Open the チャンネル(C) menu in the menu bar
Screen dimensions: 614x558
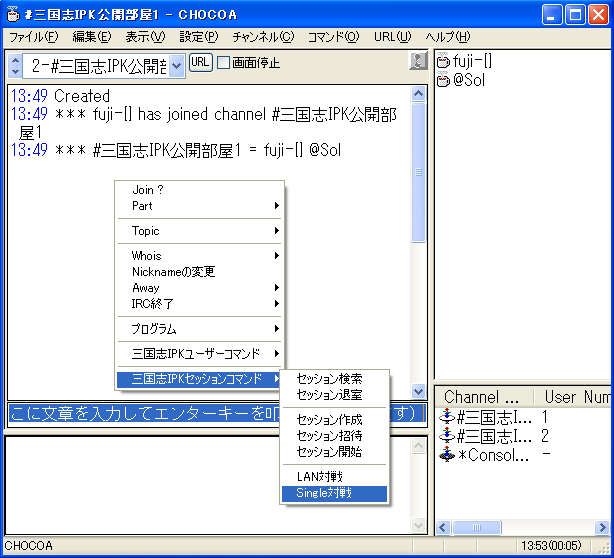coord(262,37)
